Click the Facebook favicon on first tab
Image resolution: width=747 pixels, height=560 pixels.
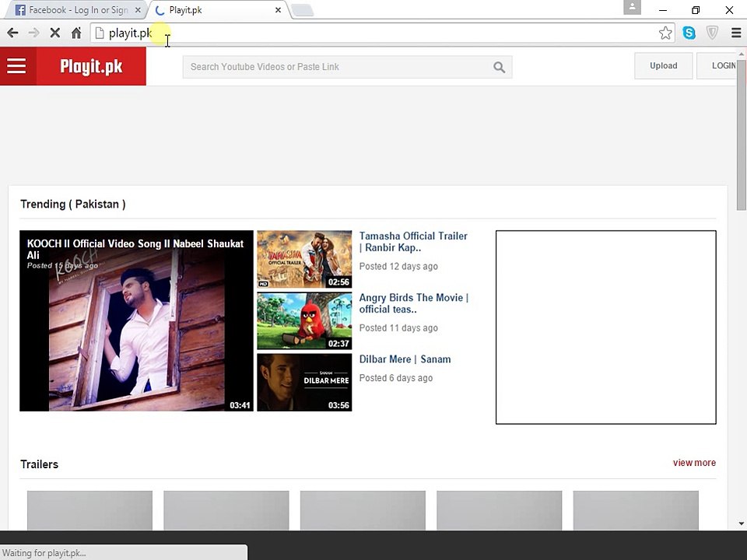[20, 10]
